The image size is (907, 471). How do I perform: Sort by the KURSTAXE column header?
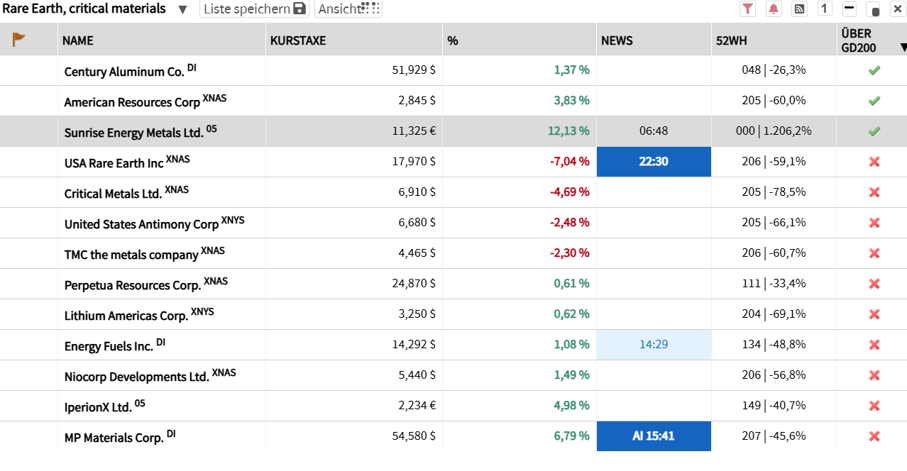pyautogui.click(x=298, y=41)
